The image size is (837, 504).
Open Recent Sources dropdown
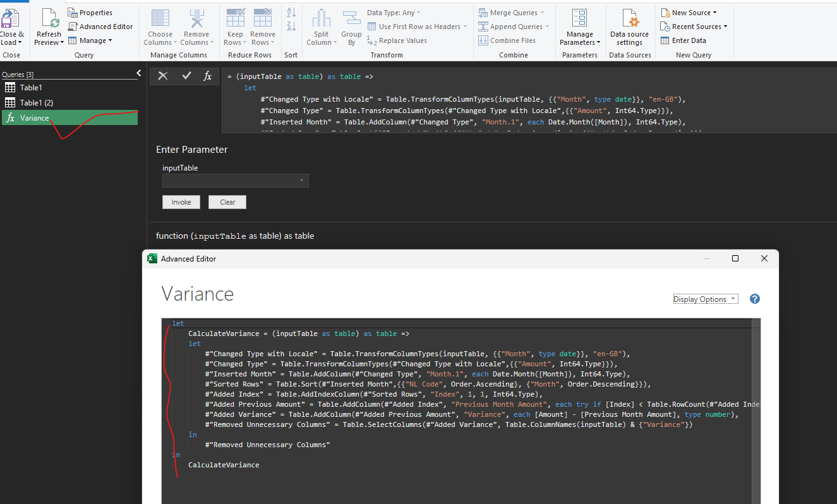694,27
